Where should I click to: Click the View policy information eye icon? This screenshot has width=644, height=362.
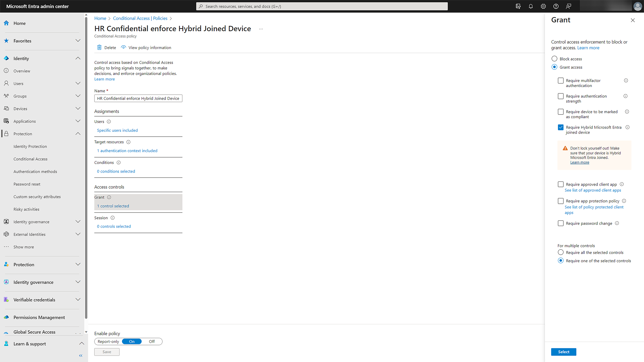123,47
